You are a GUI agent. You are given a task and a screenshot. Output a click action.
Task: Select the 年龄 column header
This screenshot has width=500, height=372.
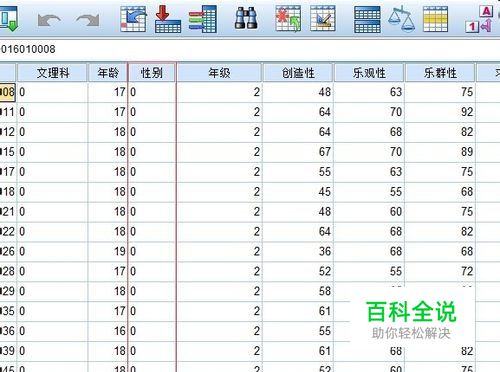pyautogui.click(x=108, y=72)
